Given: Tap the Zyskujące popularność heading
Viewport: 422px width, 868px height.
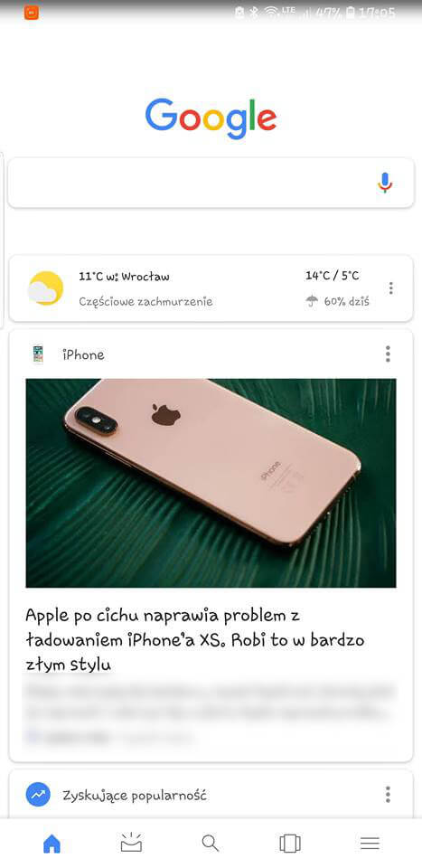Looking at the screenshot, I should click(x=135, y=796).
